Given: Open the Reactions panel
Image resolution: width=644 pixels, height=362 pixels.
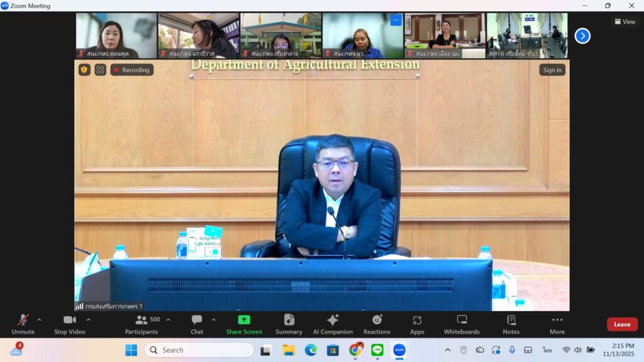Looking at the screenshot, I should point(377,324).
